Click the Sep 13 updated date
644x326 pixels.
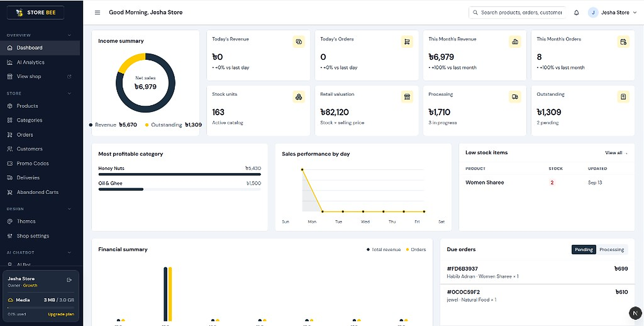click(595, 183)
